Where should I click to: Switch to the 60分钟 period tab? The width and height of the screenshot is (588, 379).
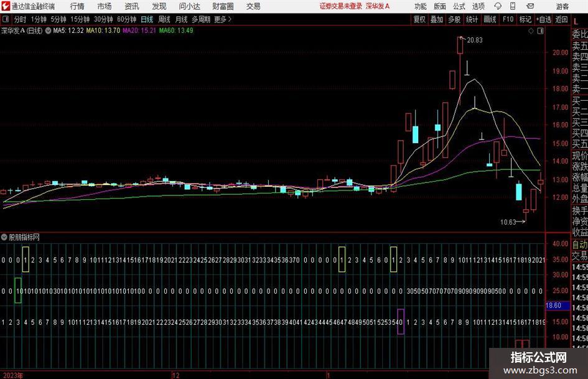[127, 19]
